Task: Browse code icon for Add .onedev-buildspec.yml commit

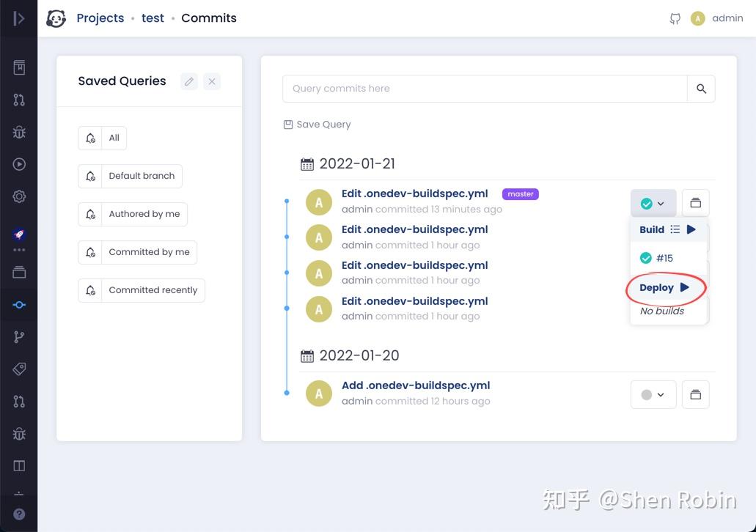Action: click(x=695, y=395)
